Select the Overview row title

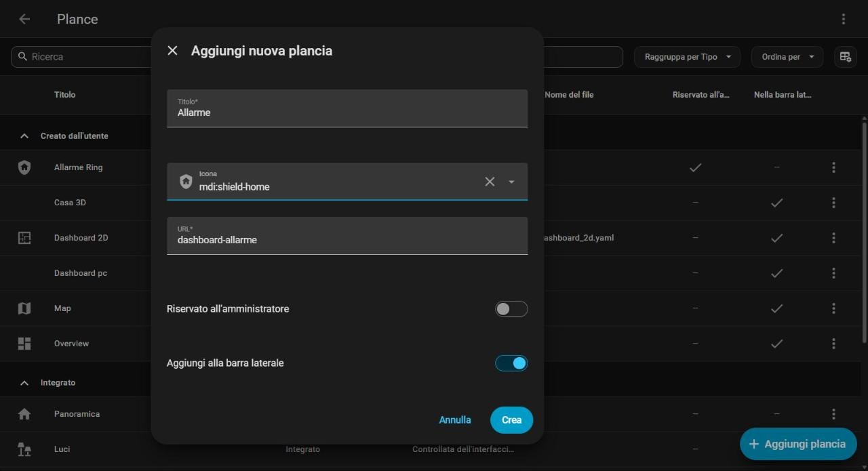pos(71,344)
